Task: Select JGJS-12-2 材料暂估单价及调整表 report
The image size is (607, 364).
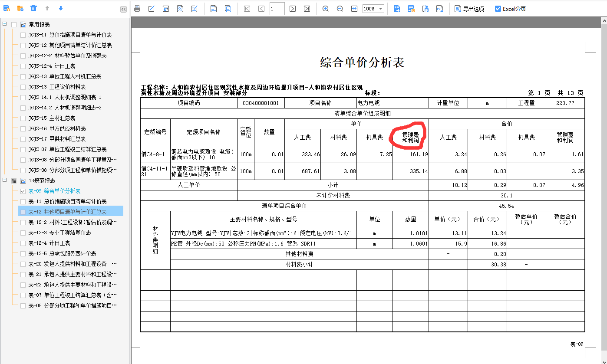Action: coord(67,56)
